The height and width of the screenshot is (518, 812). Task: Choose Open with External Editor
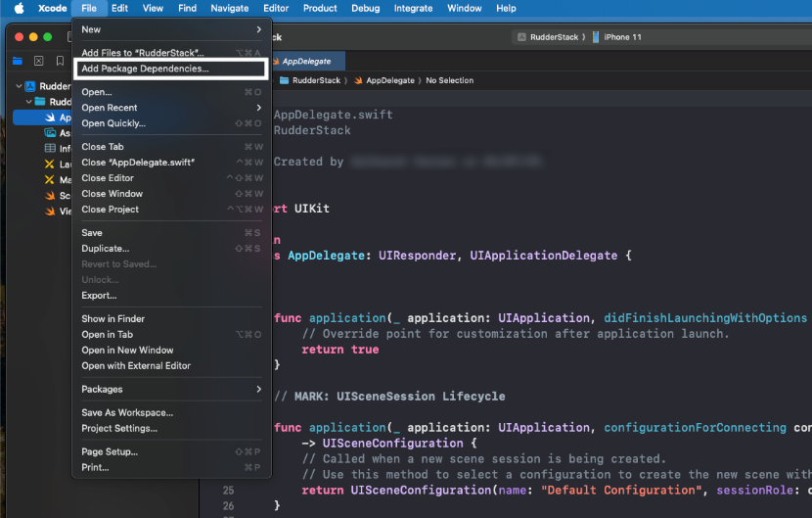pos(171,365)
